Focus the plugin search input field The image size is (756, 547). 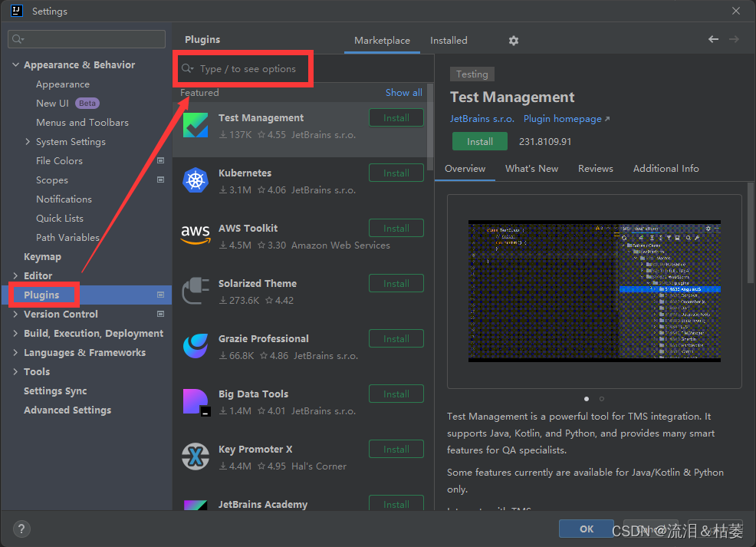click(304, 69)
